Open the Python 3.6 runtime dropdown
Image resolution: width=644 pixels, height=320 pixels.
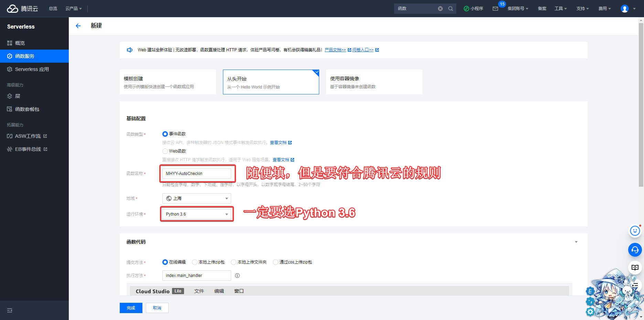pos(196,214)
